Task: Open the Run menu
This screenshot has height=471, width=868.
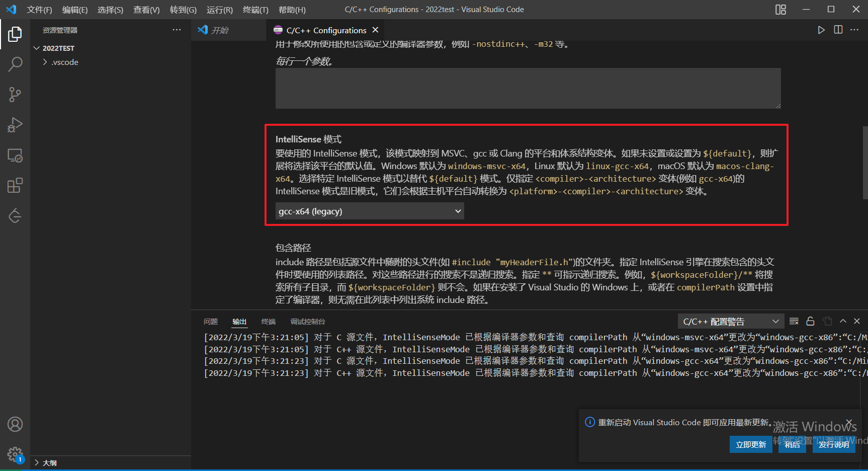Action: [x=220, y=10]
